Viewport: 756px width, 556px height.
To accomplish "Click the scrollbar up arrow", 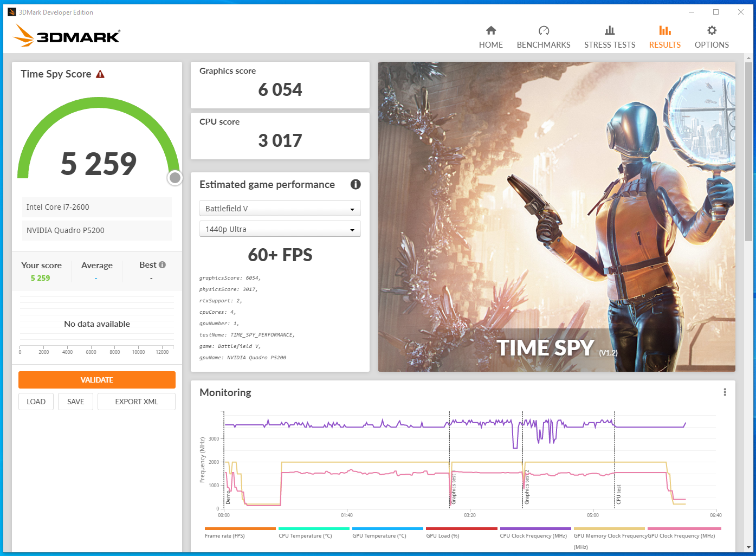I will tap(748, 57).
